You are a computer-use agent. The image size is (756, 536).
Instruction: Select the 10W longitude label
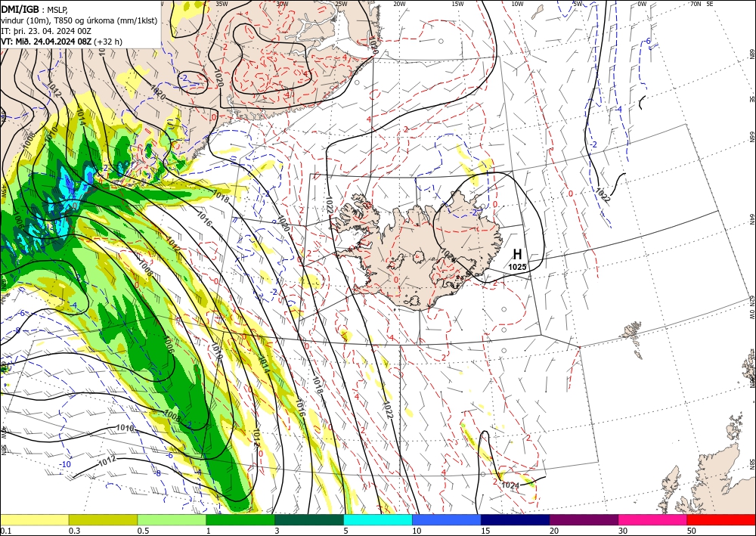[517, 4]
